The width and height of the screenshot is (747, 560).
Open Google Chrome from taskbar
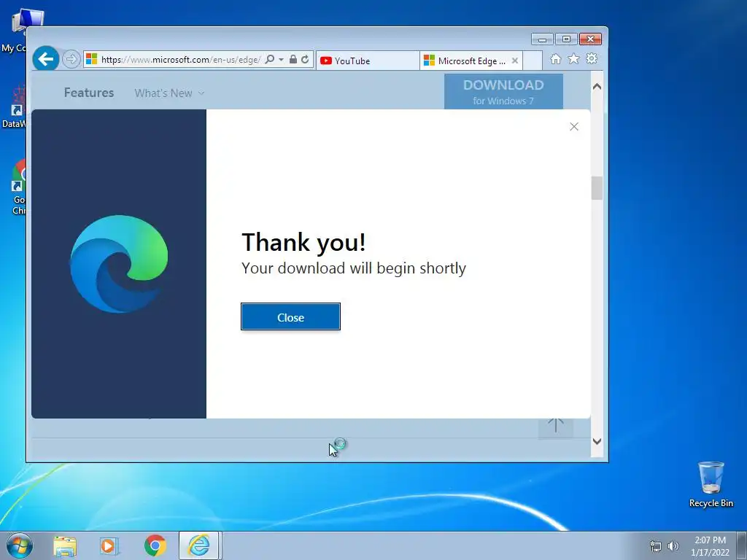coord(155,545)
